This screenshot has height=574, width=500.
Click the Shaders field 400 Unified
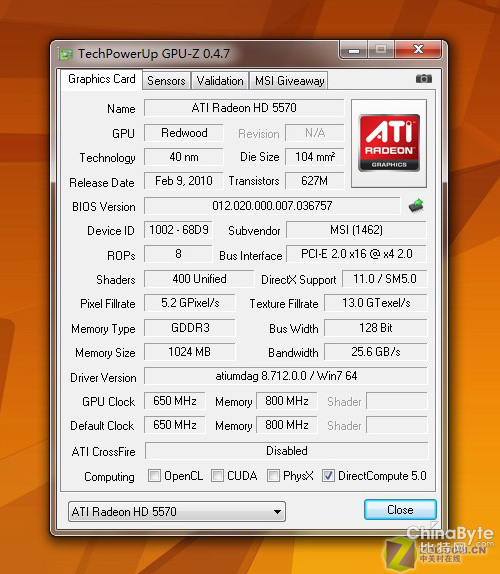(199, 279)
